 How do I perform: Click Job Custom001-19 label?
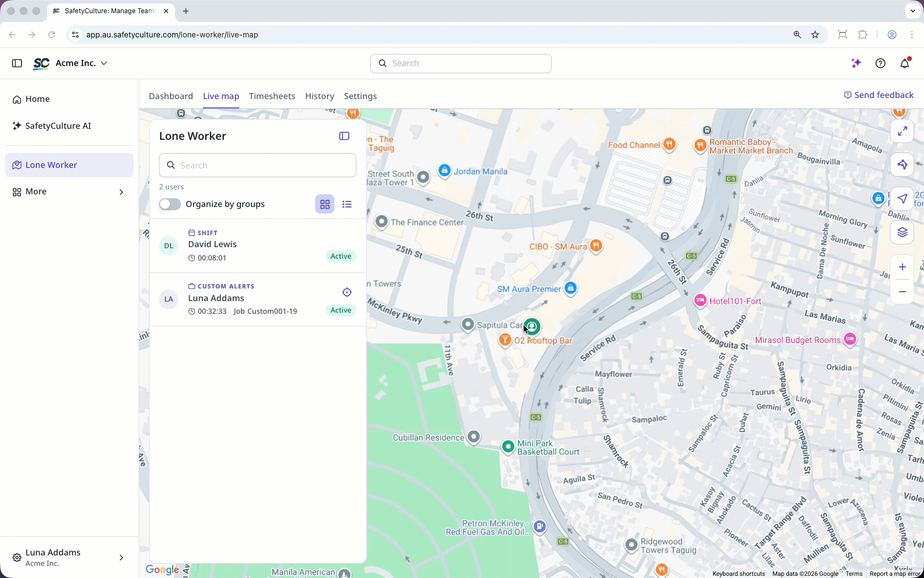click(x=265, y=312)
